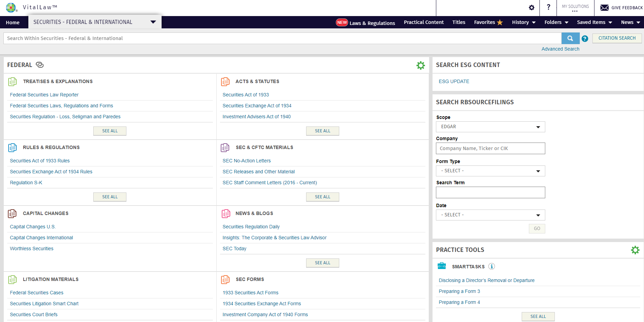
Task: Click the question mark help icon
Action: (x=548, y=7)
